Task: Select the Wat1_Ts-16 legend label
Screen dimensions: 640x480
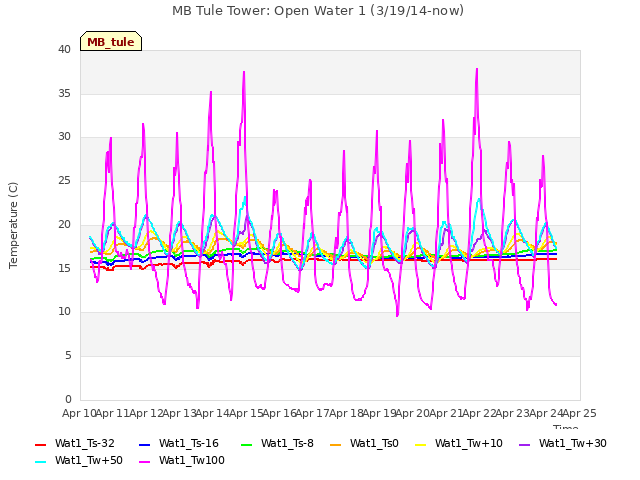Action: 189,443
